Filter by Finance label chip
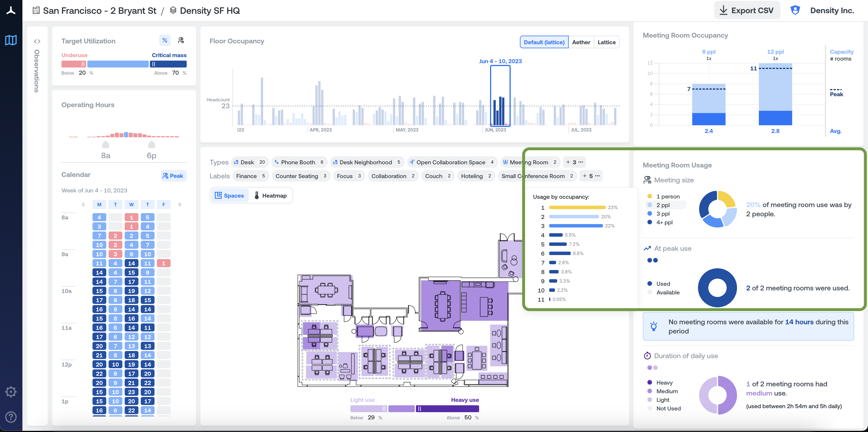This screenshot has width=868, height=432. point(251,176)
